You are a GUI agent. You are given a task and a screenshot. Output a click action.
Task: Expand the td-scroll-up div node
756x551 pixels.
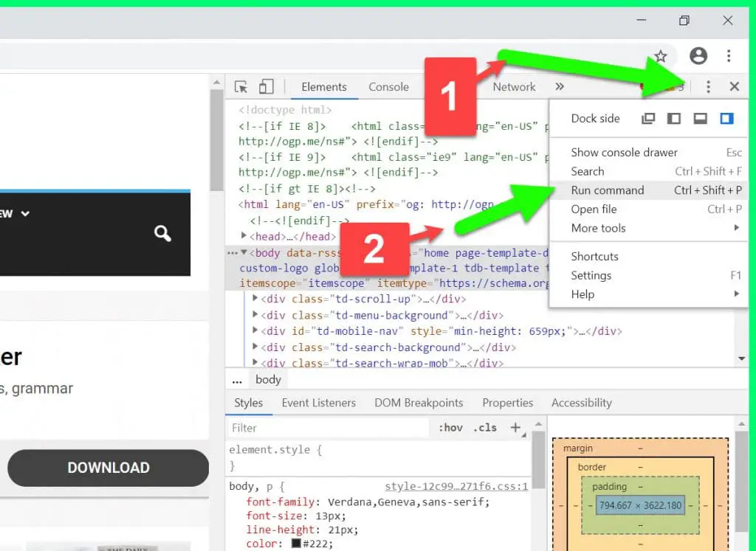(254, 299)
